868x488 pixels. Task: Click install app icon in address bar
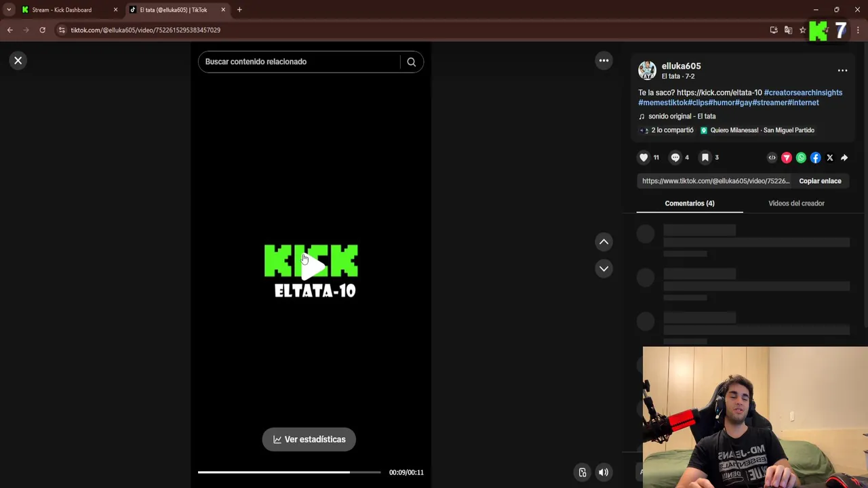coord(774,30)
